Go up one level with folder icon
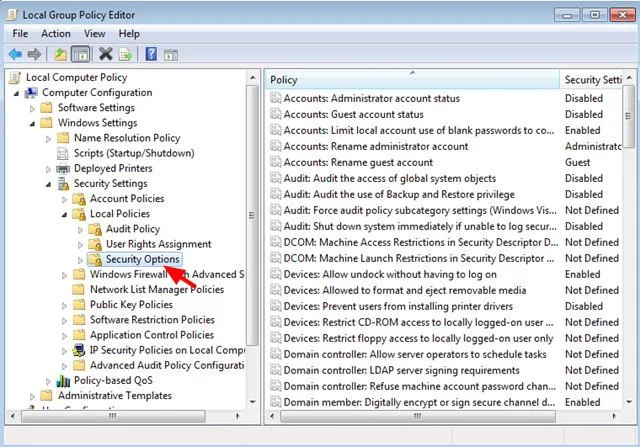The image size is (640, 447). (x=60, y=54)
